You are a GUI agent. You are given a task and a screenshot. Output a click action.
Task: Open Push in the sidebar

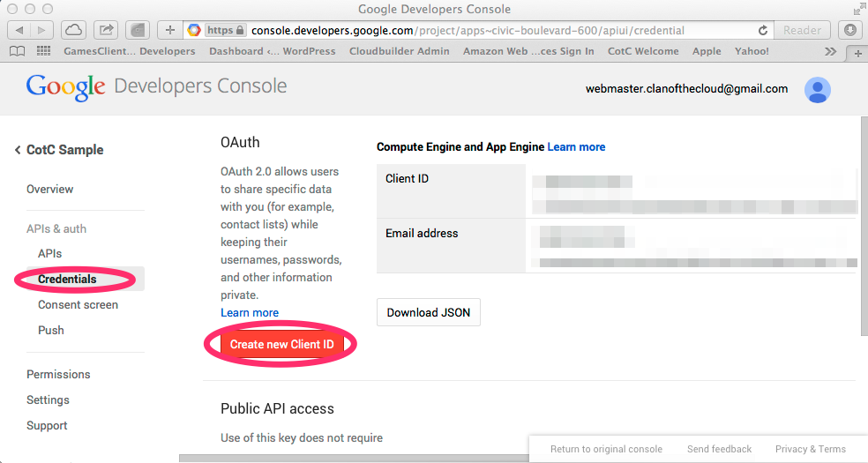(51, 330)
